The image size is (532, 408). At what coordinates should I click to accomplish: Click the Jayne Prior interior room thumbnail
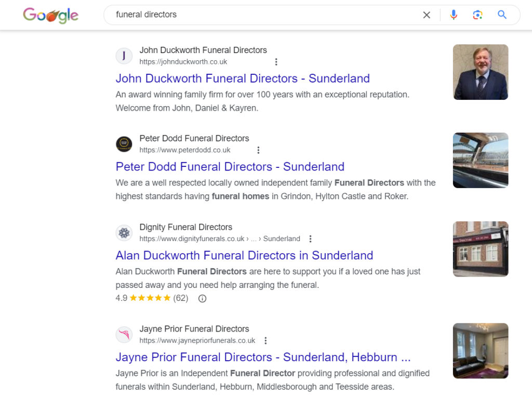(x=481, y=351)
